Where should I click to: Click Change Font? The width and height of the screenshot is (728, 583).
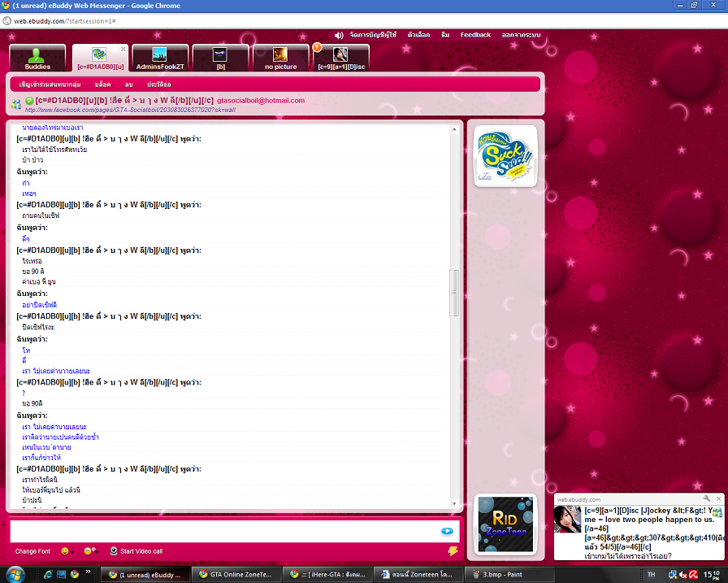coord(32,551)
